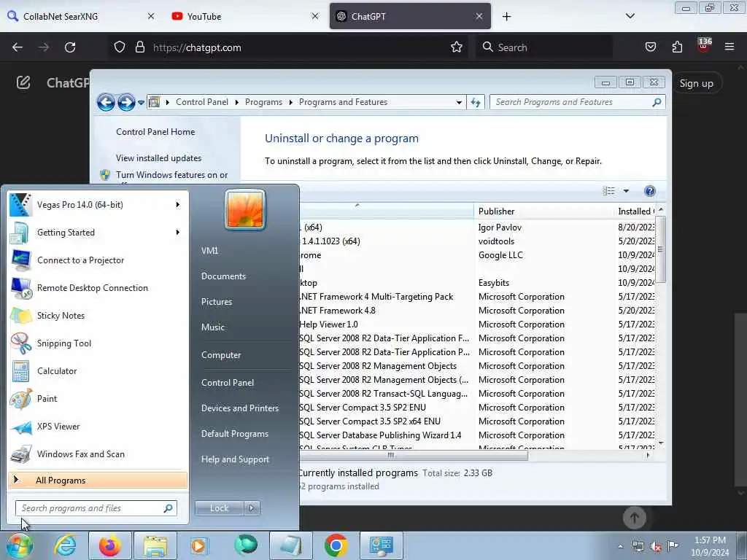Switch to Firefox on the taskbar
Viewport: 747px width, 560px height.
[x=110, y=545]
